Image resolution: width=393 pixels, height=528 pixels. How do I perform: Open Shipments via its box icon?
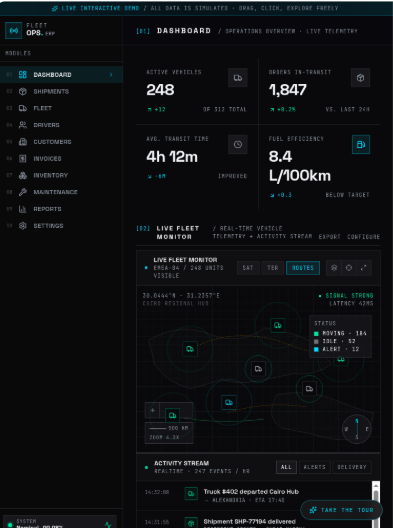click(x=23, y=92)
